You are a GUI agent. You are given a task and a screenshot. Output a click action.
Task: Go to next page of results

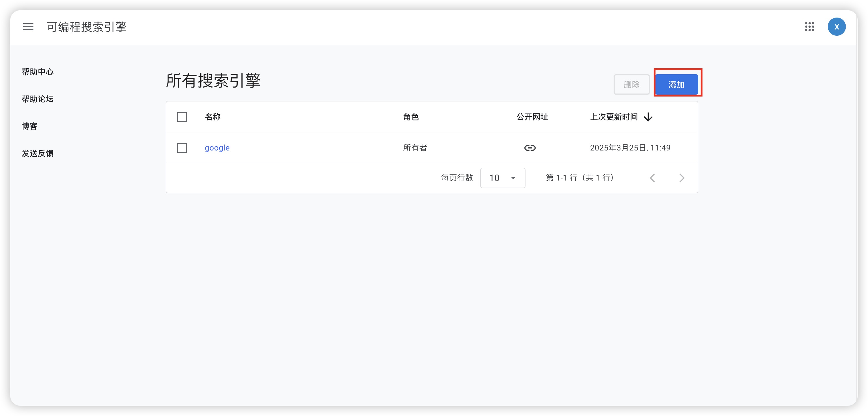(x=682, y=178)
